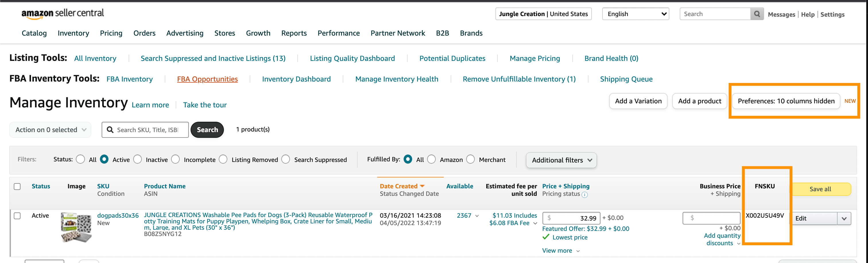868x263 pixels.
Task: Open the Stores menu
Action: 225,33
